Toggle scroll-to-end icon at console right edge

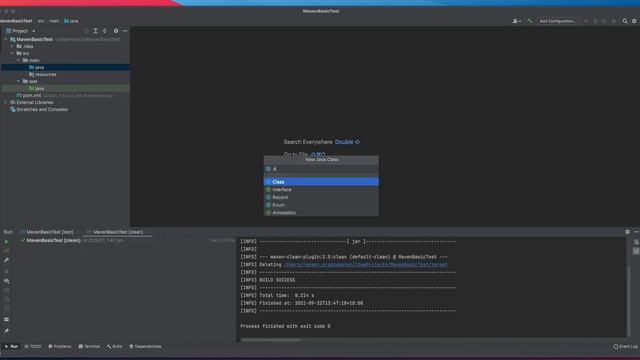[636, 251]
